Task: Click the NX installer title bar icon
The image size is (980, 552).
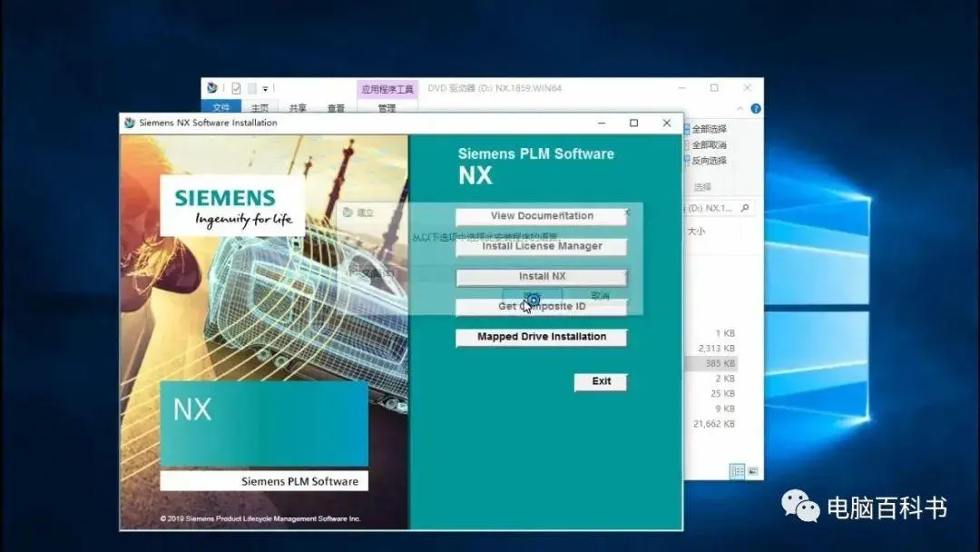Action: 130,123
